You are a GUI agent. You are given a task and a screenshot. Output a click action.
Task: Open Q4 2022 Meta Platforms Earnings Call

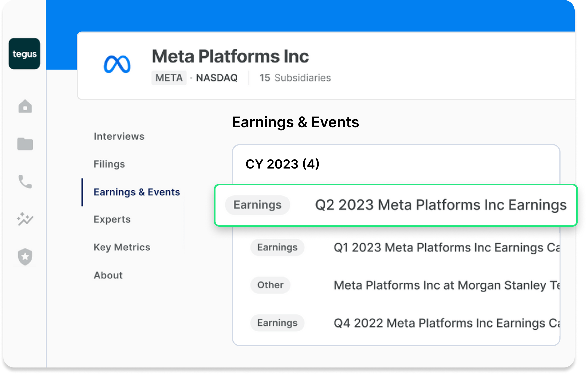click(x=447, y=323)
